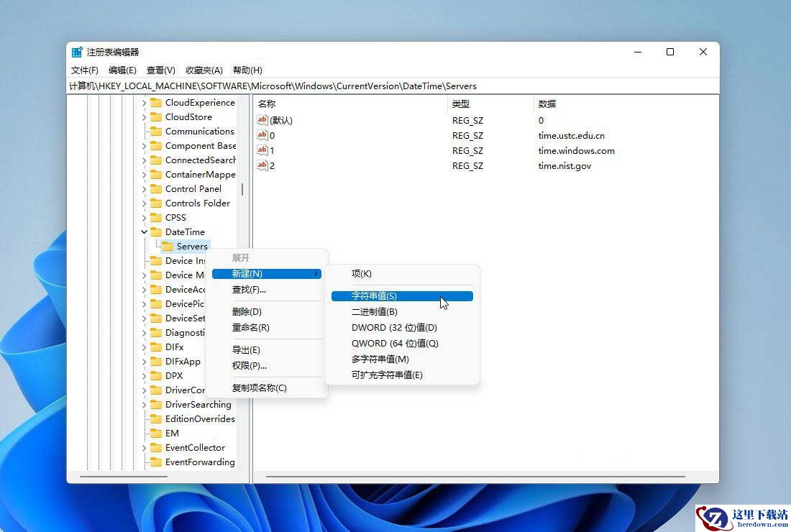
Task: Click the (默认) string value icon
Action: [262, 120]
